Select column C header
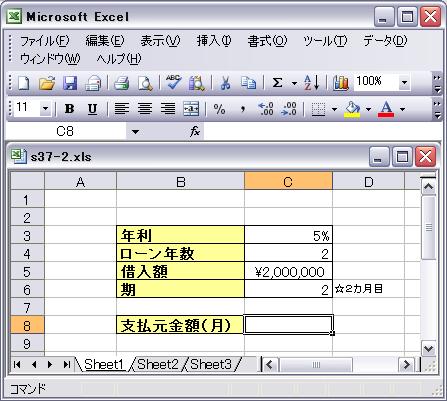 (288, 182)
